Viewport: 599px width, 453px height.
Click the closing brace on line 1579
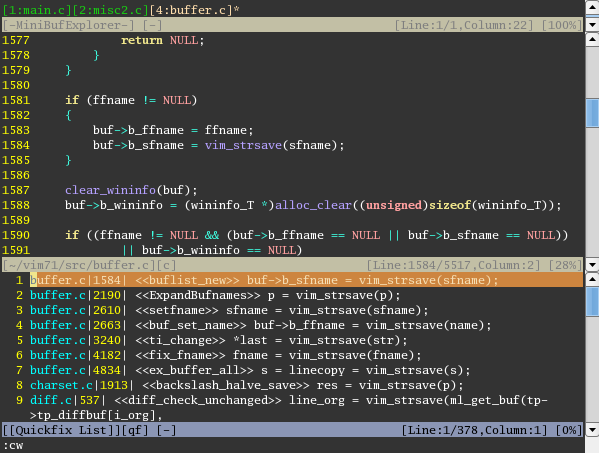pos(68,70)
